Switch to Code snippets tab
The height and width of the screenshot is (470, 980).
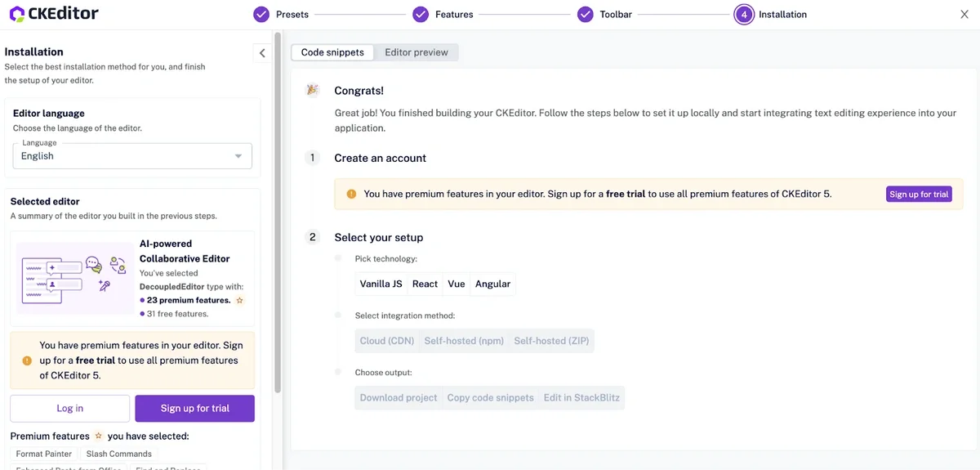click(332, 52)
